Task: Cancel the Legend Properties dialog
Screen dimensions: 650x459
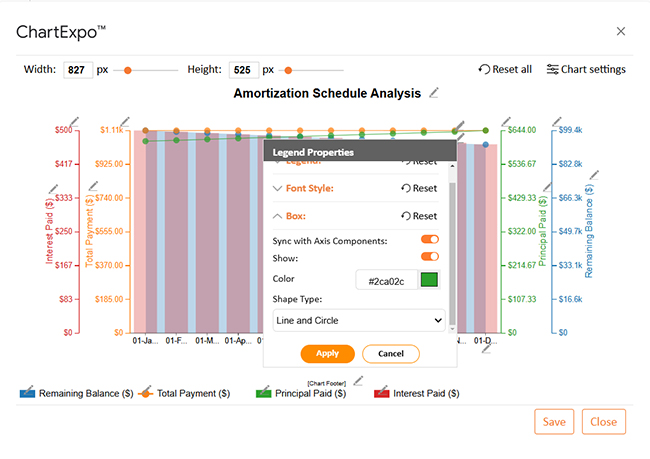Action: click(390, 354)
